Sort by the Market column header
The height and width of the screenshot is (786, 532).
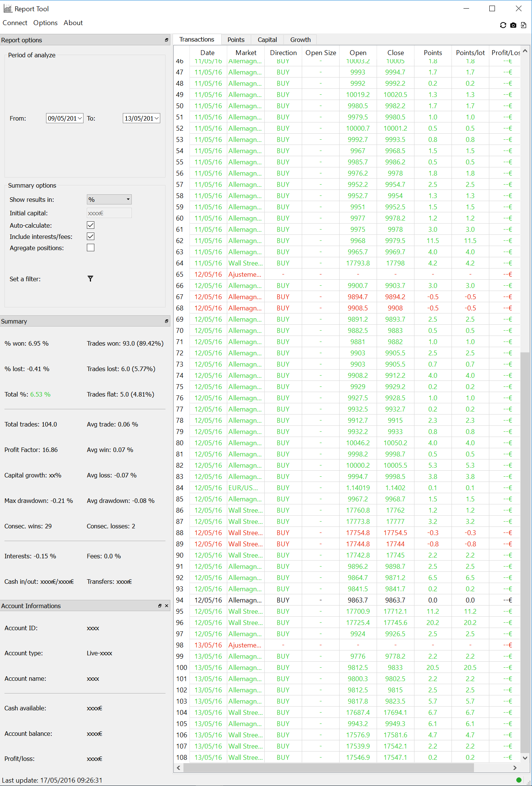[x=246, y=53]
